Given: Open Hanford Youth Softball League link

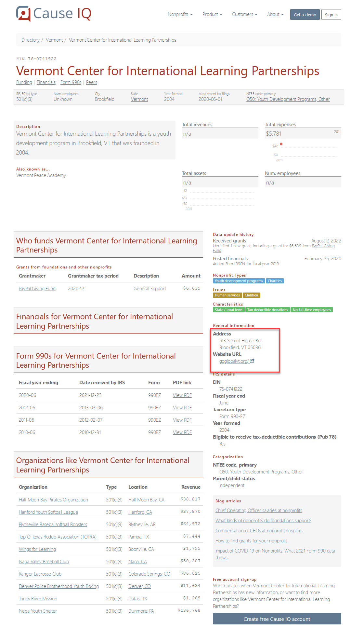Looking at the screenshot, I should point(48,512).
